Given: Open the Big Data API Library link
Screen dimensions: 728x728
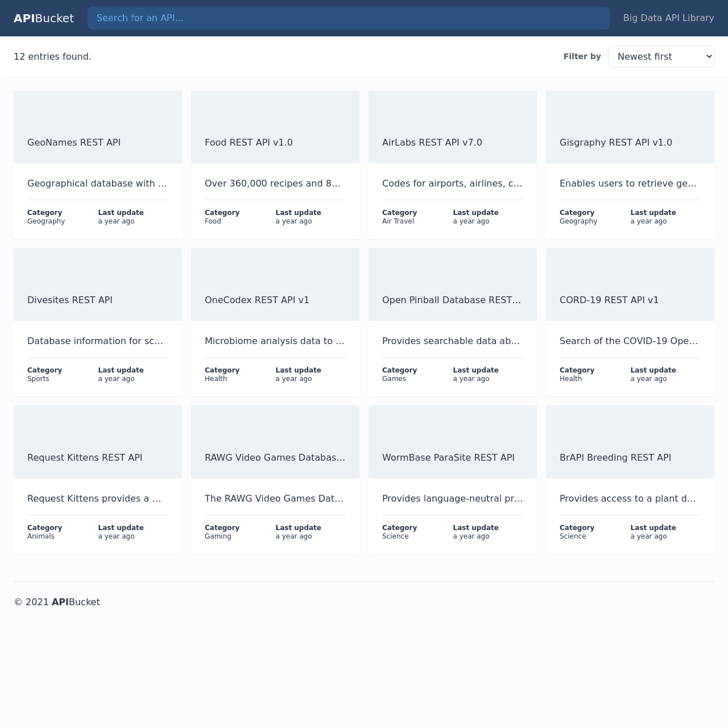Looking at the screenshot, I should point(668,18).
